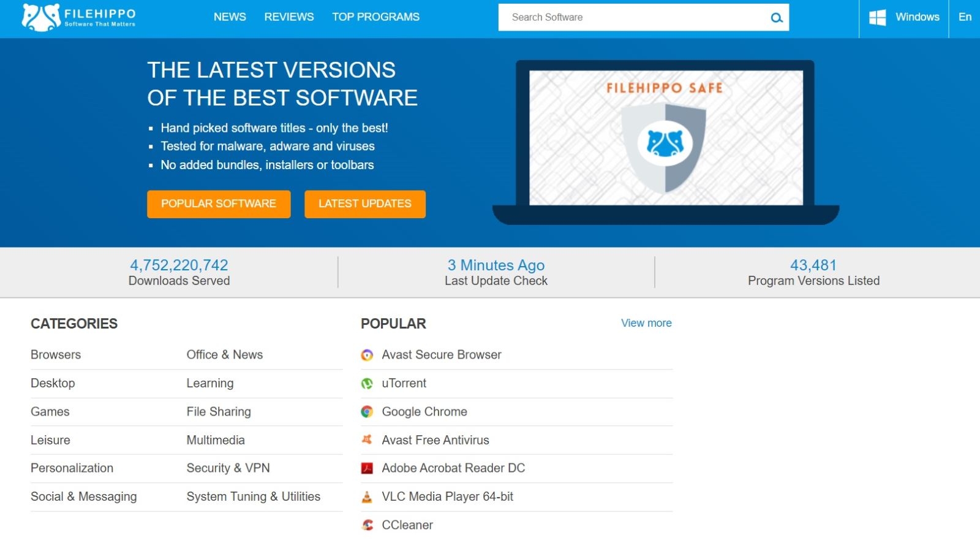Viewport: 980px width, 548px height.
Task: Open the Social & Messaging category
Action: click(84, 497)
